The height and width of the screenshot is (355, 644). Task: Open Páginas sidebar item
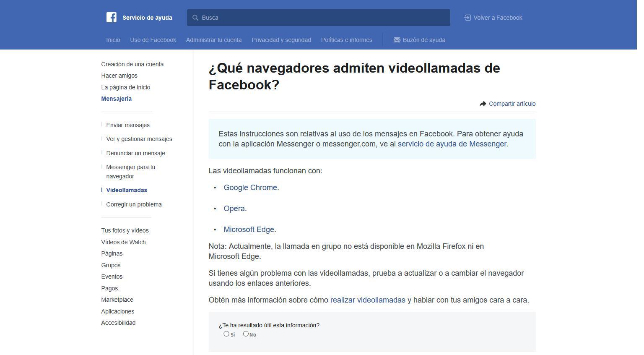point(112,253)
